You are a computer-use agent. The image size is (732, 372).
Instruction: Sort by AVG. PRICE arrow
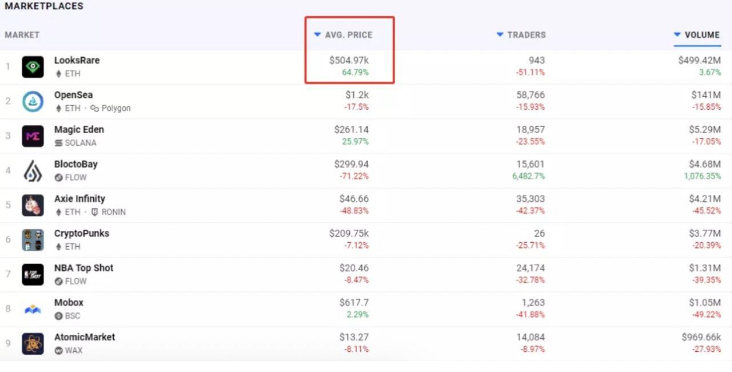pyautogui.click(x=317, y=35)
